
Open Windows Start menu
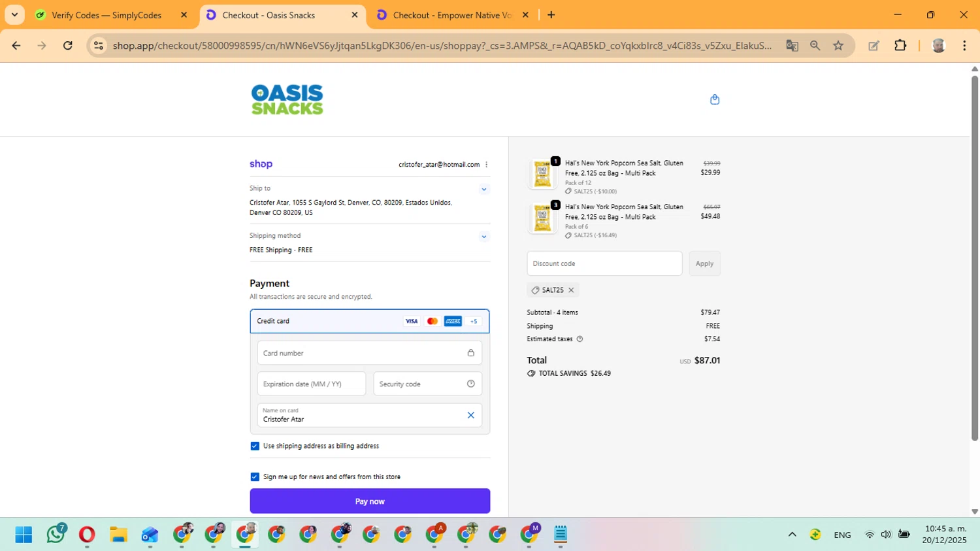(24, 535)
